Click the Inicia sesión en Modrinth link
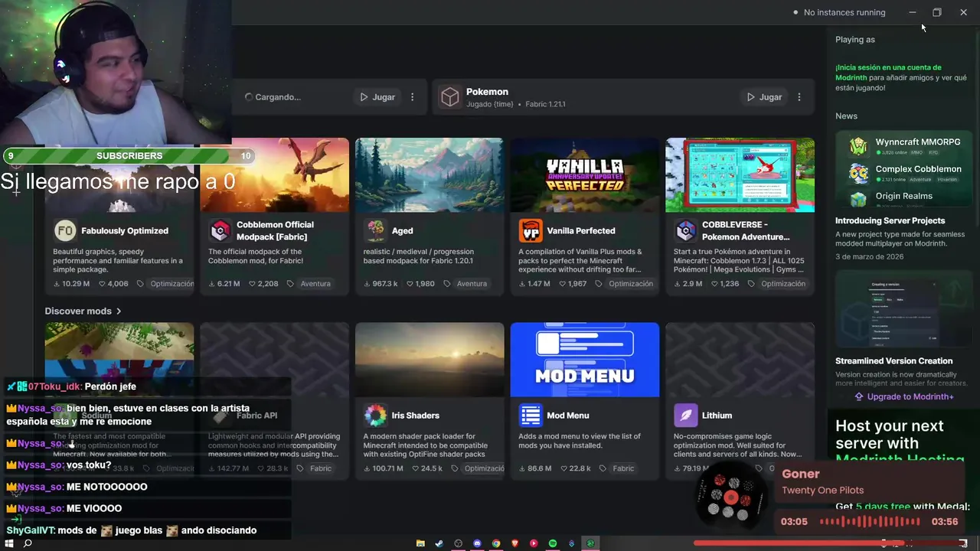This screenshot has height=551, width=980. pos(889,72)
